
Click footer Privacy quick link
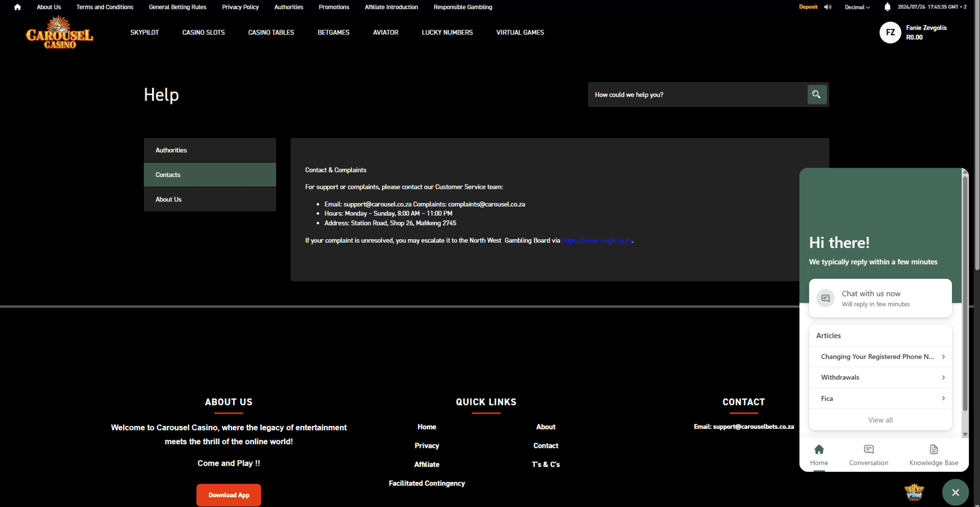pyautogui.click(x=427, y=446)
